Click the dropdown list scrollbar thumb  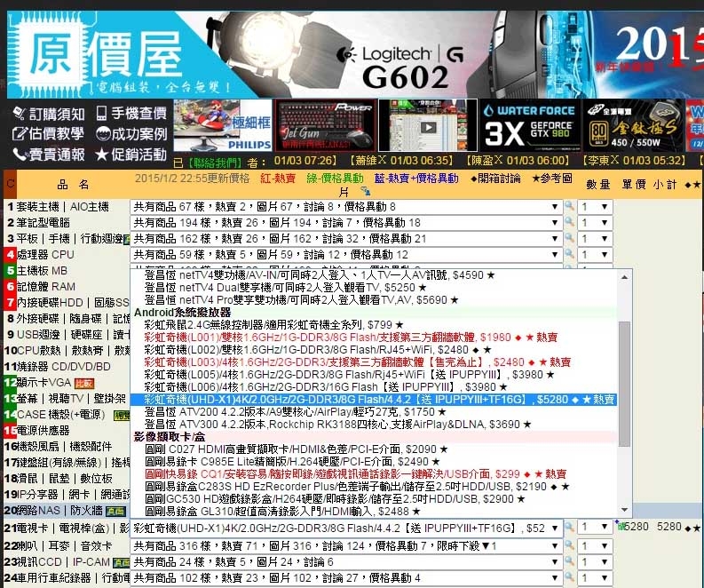624,384
